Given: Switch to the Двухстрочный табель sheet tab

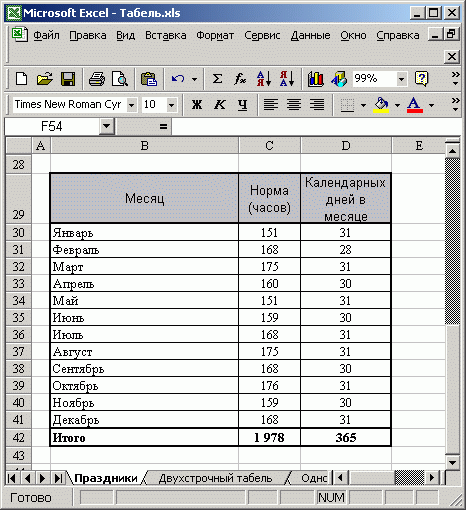Looking at the screenshot, I should [x=215, y=478].
